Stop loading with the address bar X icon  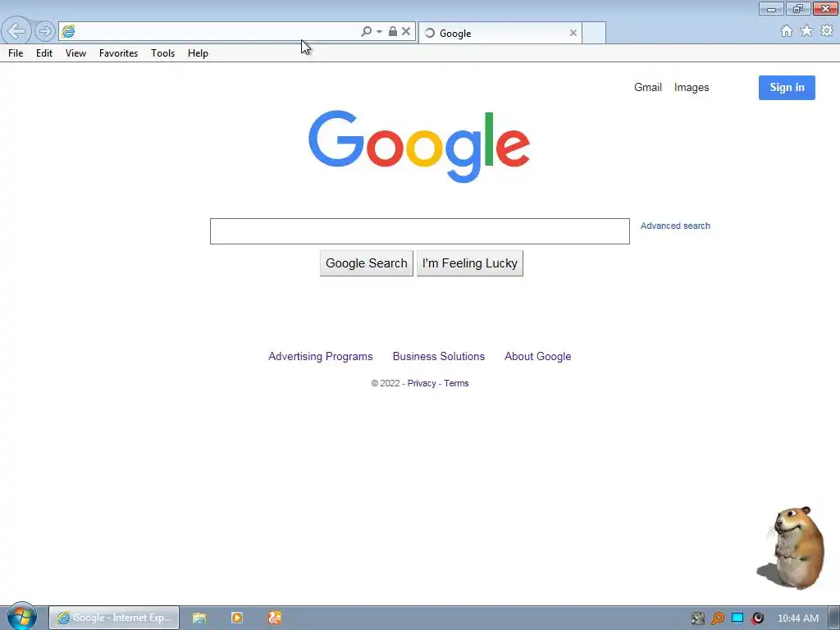[x=406, y=32]
